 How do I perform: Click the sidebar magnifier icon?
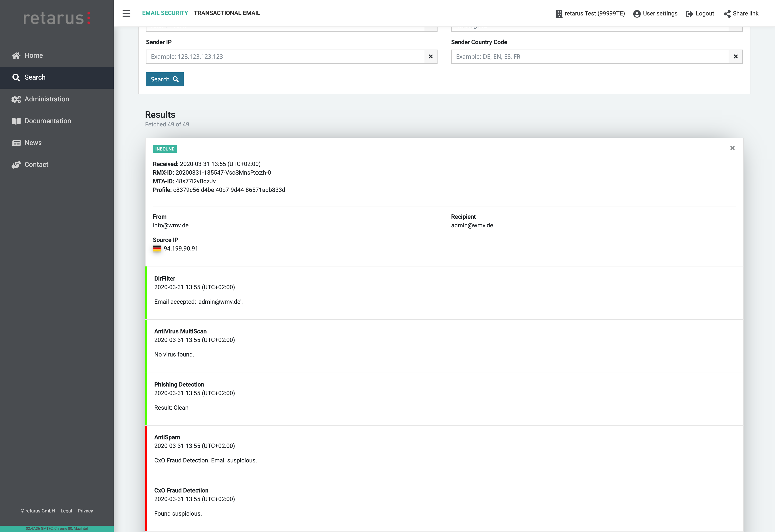[x=16, y=77]
